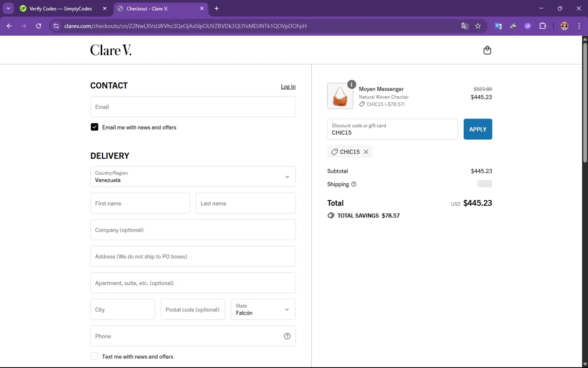Screen dimensions: 588x368
Task: Open the Extensions puzzle icon
Action: 543,26
